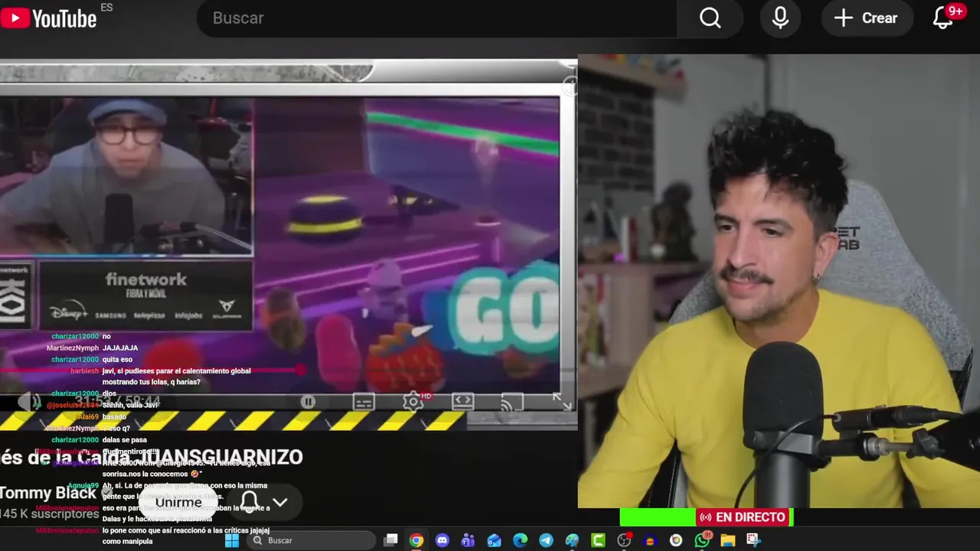Open Google Chrome from the taskbar
The width and height of the screenshot is (980, 551).
[416, 540]
